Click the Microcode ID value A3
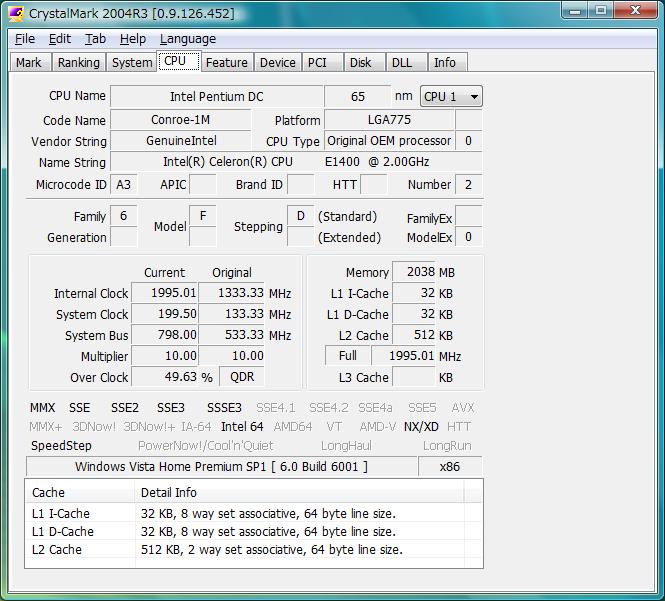This screenshot has height=601, width=665. point(123,185)
